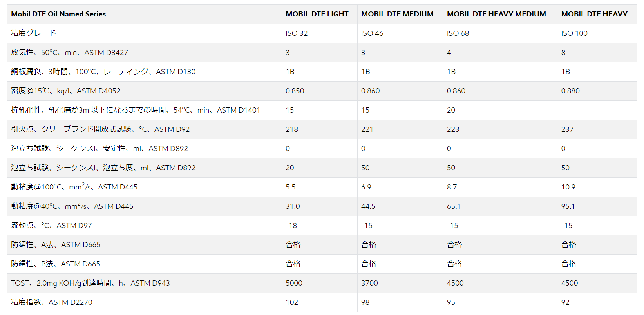Screen dimensions: 644x315
Task: Select the 粘度グレード row label
Action: tap(33, 33)
